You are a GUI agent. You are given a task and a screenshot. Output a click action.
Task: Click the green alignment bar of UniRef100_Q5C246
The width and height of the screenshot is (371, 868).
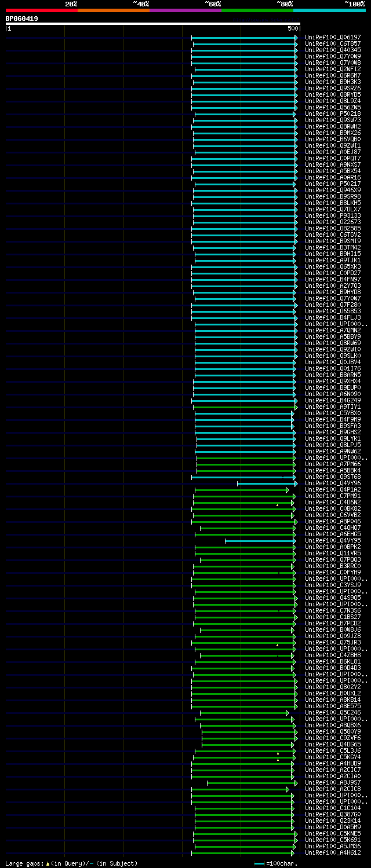244,712
